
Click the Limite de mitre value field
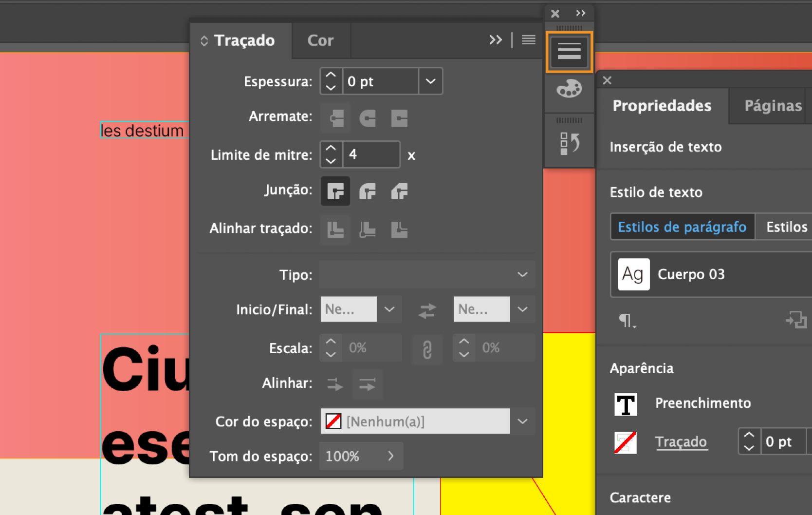[371, 154]
